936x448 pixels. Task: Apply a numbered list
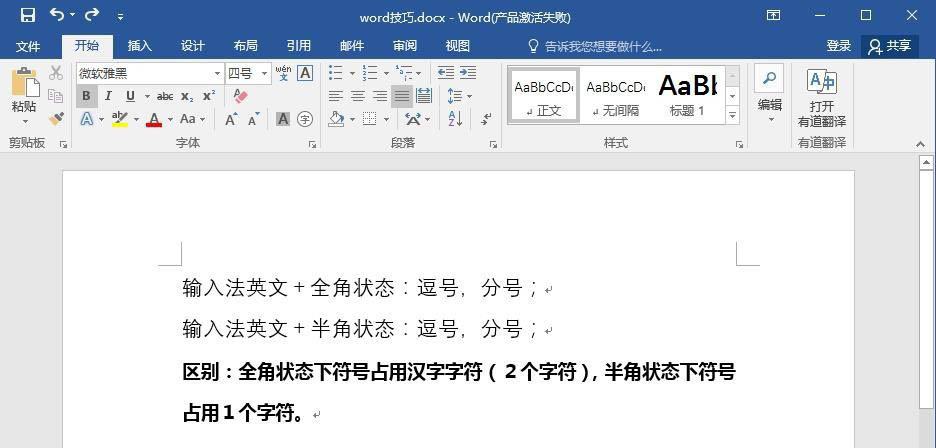pos(370,73)
